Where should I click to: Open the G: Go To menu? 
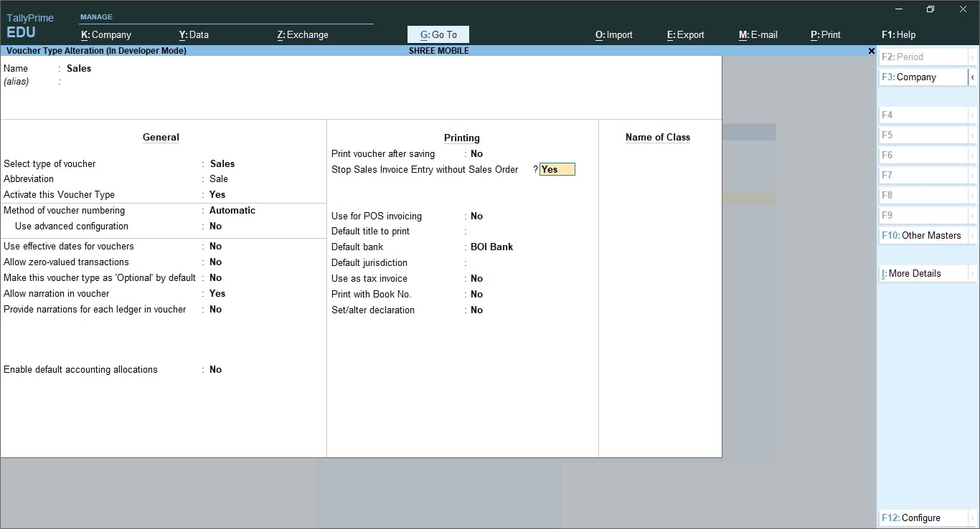click(x=438, y=34)
